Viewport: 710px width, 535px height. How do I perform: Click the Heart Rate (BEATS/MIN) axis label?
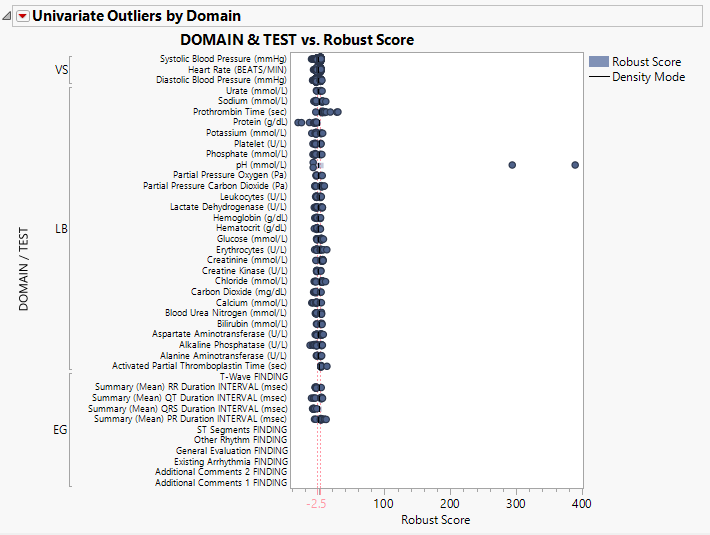pos(237,70)
